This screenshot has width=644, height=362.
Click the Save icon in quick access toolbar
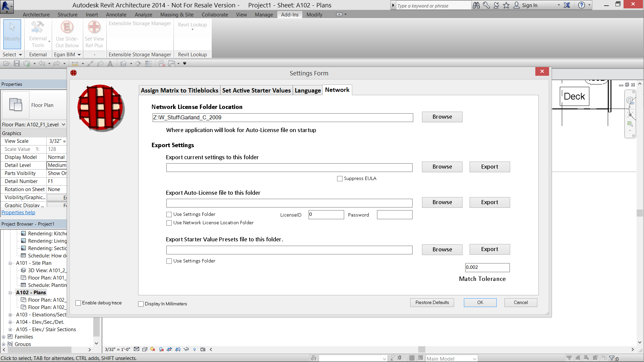pos(17,63)
